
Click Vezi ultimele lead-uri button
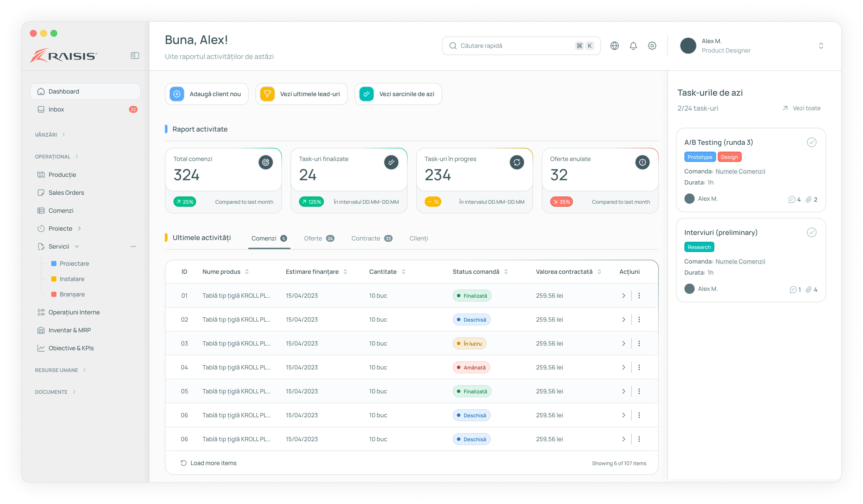301,94
